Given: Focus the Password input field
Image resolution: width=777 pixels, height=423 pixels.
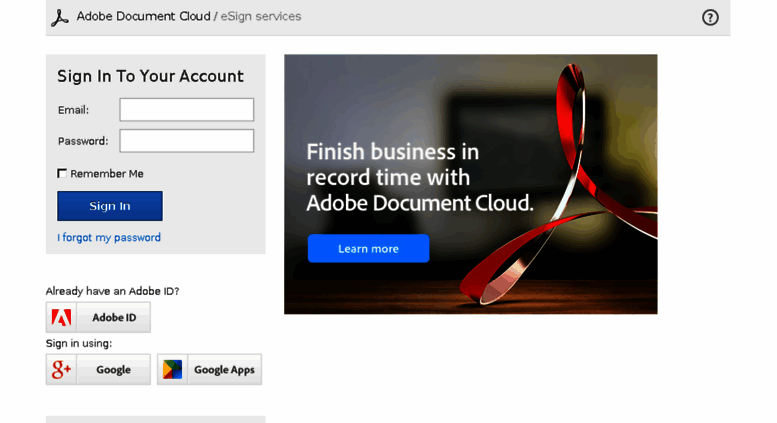Looking at the screenshot, I should coord(187,141).
